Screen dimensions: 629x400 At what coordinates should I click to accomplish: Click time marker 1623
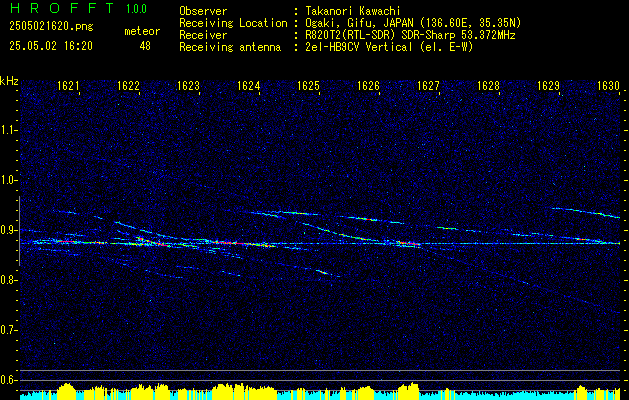click(189, 85)
